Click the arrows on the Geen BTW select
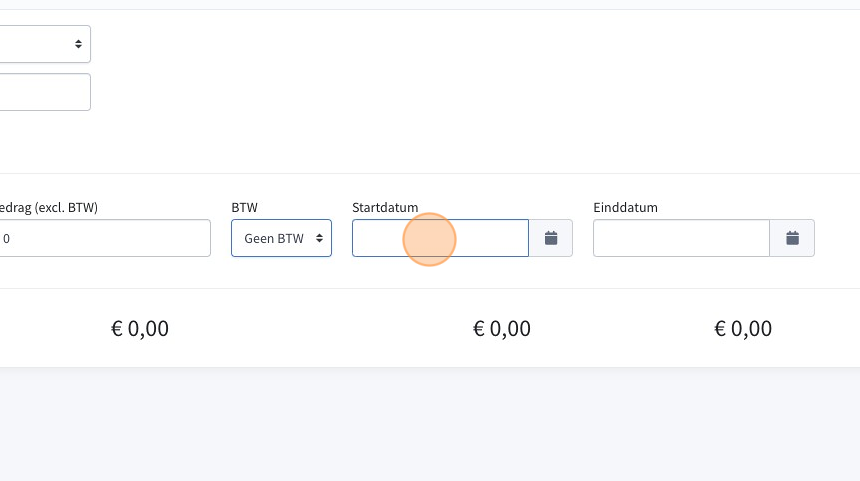Image resolution: width=860 pixels, height=481 pixels. (319, 238)
